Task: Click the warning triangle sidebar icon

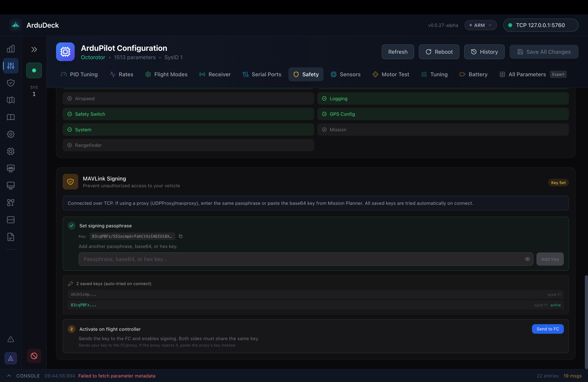Action: pyautogui.click(x=11, y=339)
